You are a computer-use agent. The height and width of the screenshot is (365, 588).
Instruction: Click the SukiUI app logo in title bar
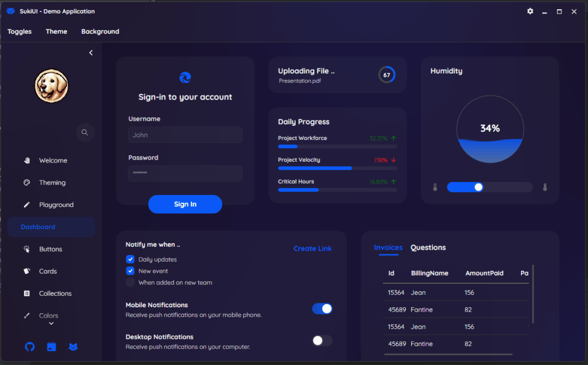click(10, 11)
